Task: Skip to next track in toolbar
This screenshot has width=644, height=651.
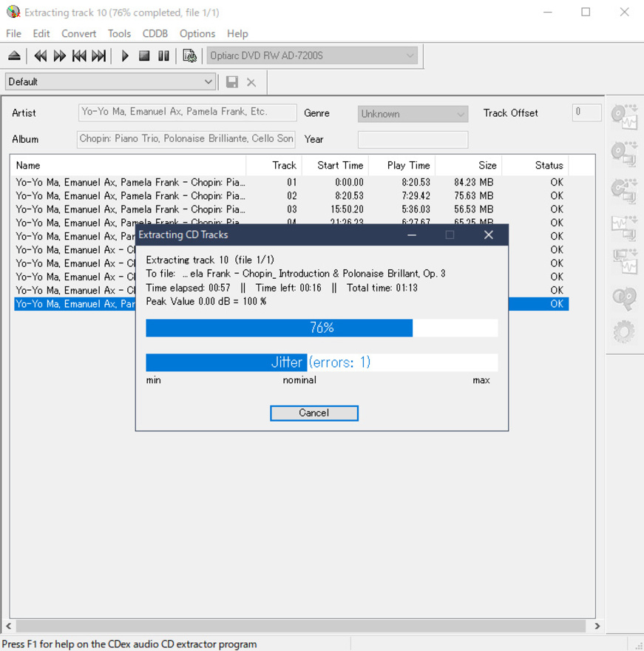Action: pos(98,56)
